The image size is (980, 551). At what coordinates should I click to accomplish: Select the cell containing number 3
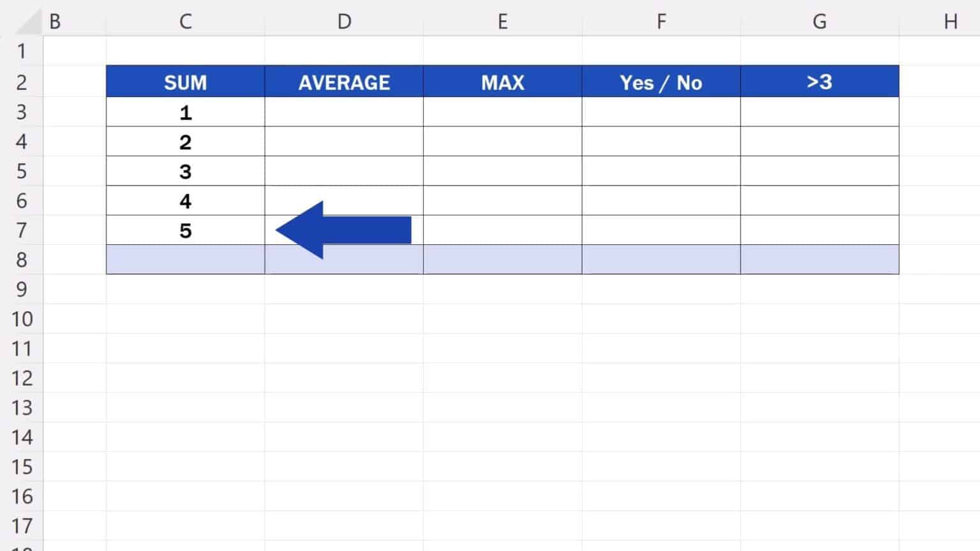(x=185, y=172)
